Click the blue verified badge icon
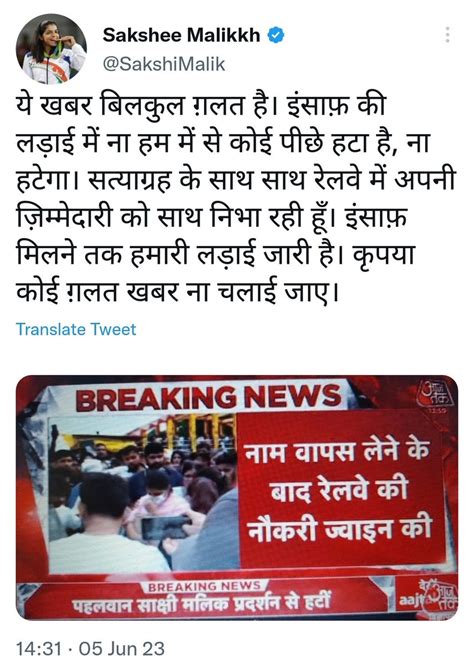This screenshot has height=665, width=474. coord(276,35)
